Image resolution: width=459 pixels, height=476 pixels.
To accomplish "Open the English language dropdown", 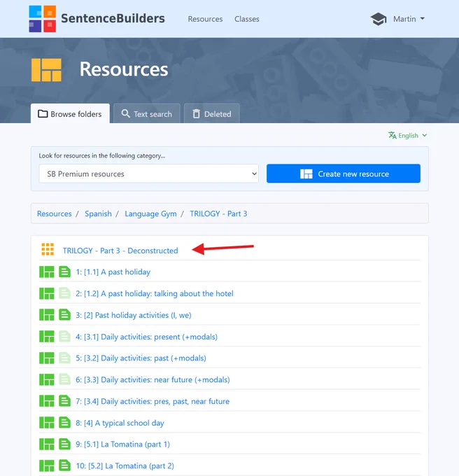I will [408, 135].
